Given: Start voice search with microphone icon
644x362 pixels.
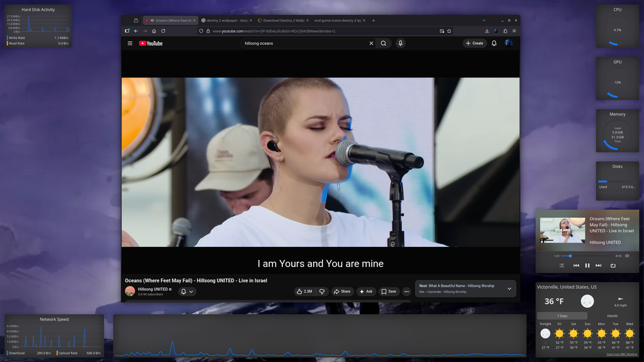Looking at the screenshot, I should pos(401,43).
